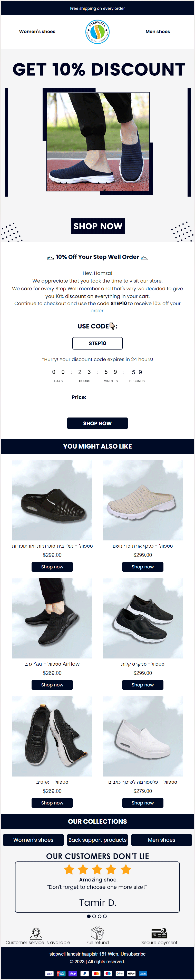Click the PayPal payment icon
This screenshot has width=195, height=980.
point(84,974)
